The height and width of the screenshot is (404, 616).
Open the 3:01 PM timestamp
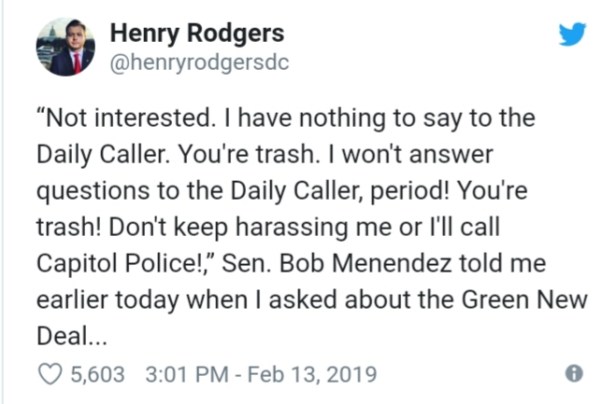[x=181, y=374]
